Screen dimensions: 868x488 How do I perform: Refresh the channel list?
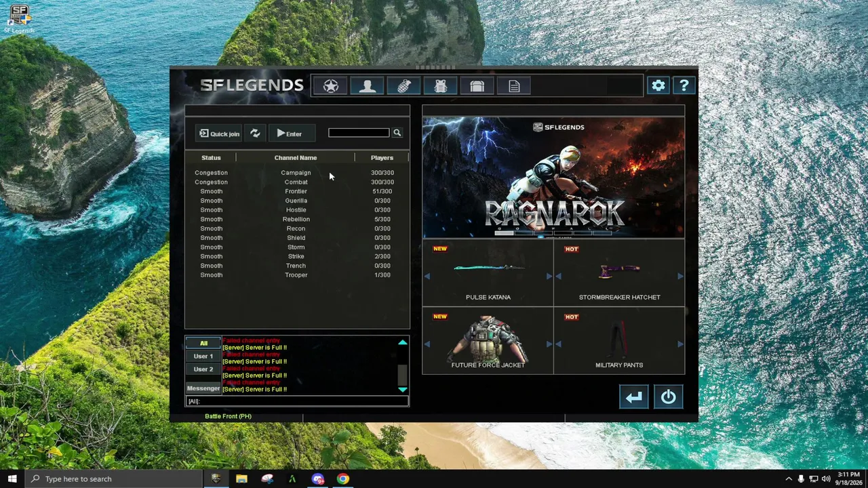click(255, 134)
